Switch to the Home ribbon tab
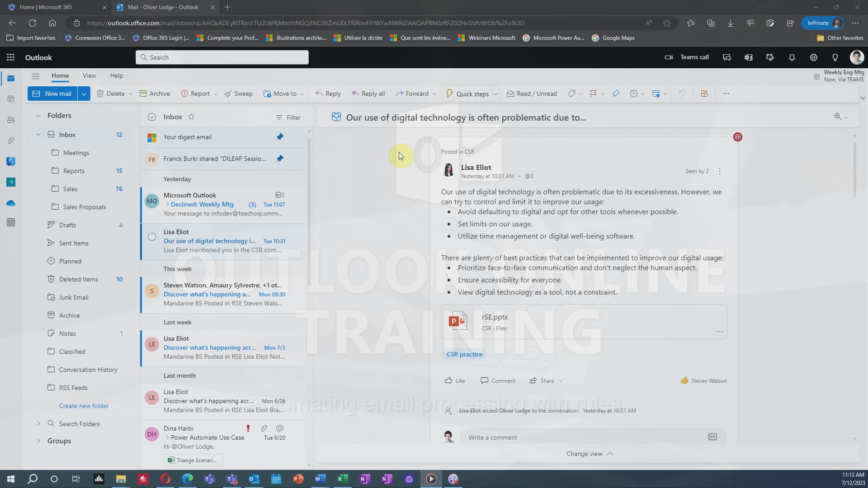Viewport: 868px width, 488px height. tap(60, 75)
